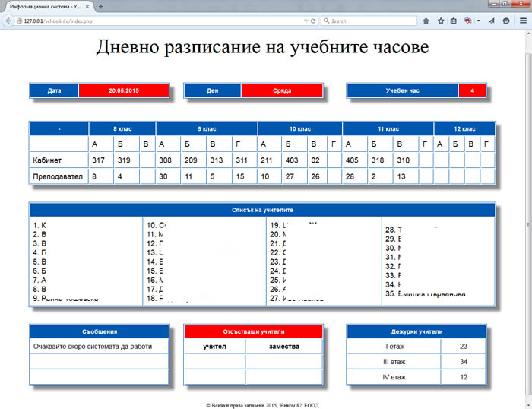Image resolution: width=532 pixels, height=409 pixels.
Task: Click teacher number 27 in Преподавател row
Action: click(295, 176)
